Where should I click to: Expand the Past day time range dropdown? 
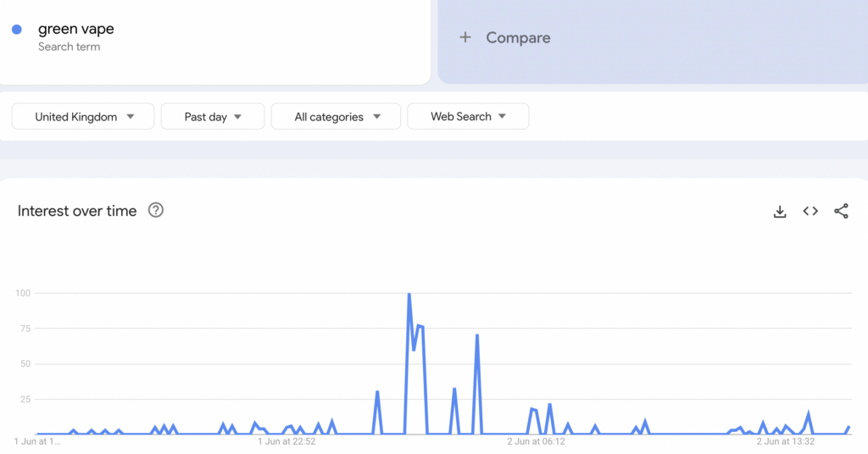[213, 117]
